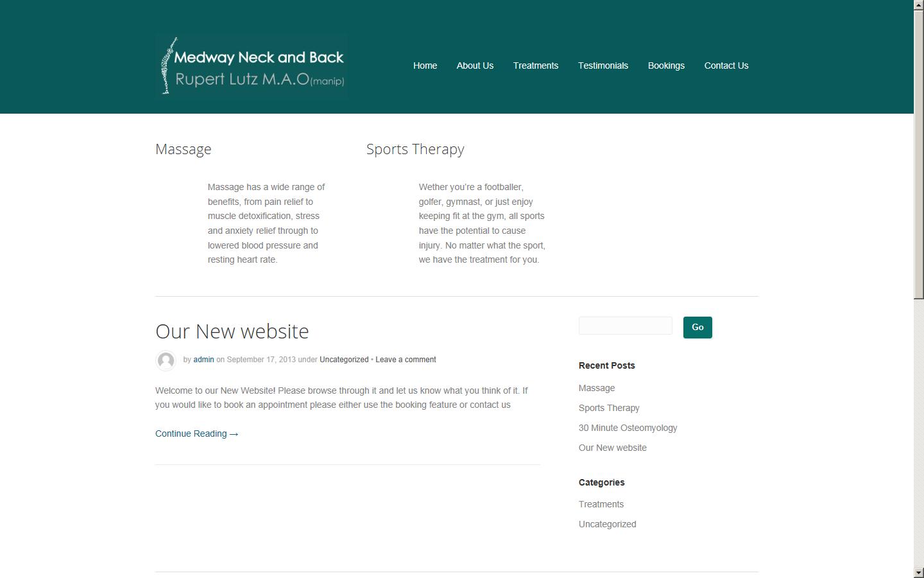Open the Home menu item
Image resolution: width=924 pixels, height=578 pixels.
(425, 66)
